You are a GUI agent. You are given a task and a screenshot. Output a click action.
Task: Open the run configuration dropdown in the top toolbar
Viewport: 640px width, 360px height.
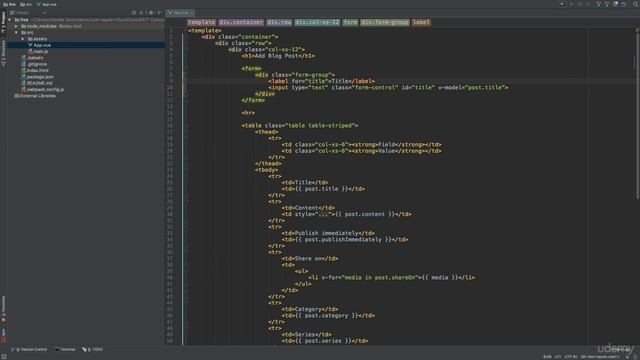pyautogui.click(x=562, y=4)
